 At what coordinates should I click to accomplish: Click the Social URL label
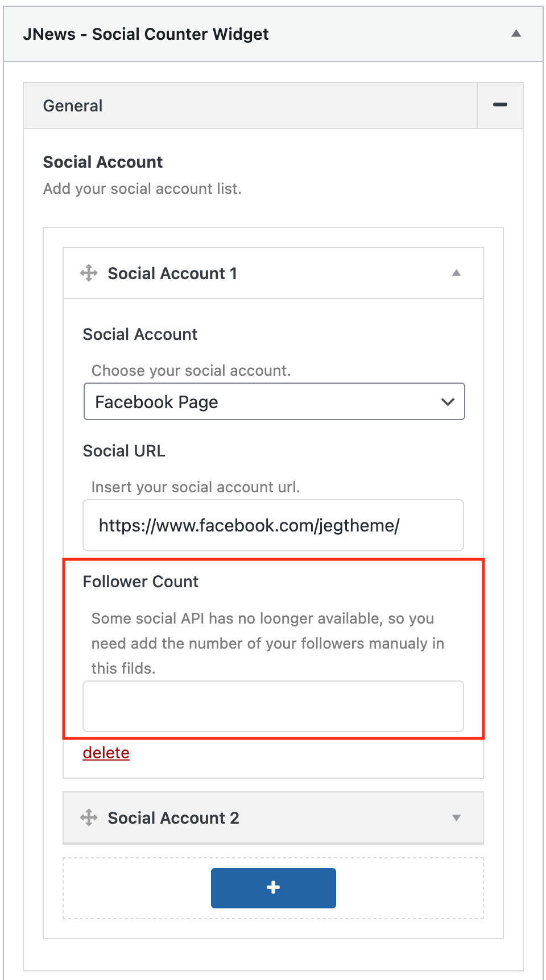(124, 451)
